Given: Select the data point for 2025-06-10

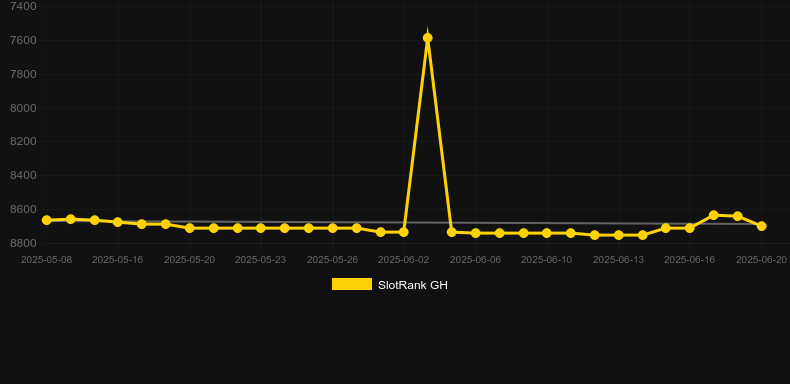Looking at the screenshot, I should point(547,233).
